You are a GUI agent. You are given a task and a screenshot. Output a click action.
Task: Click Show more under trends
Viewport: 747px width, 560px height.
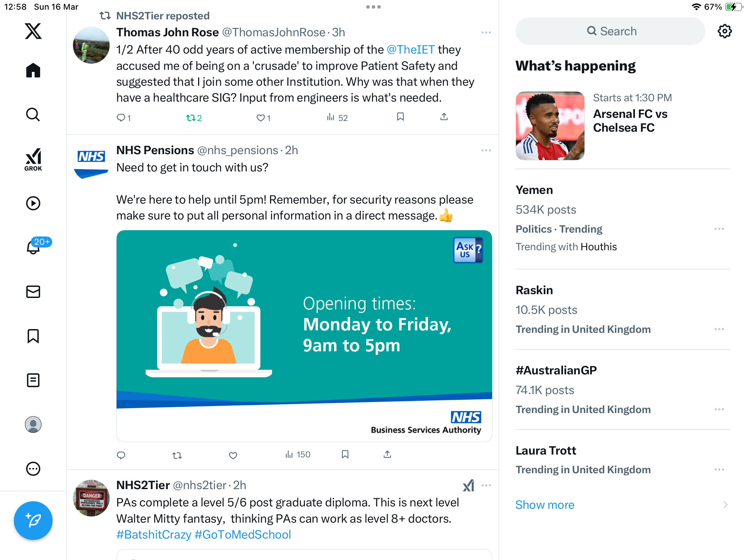pos(545,505)
